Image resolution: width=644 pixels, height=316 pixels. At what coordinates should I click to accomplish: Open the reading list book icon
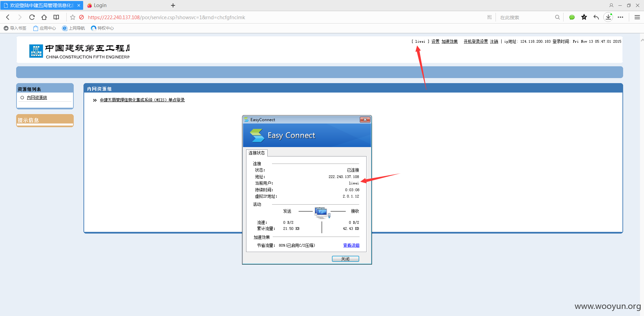(56, 17)
